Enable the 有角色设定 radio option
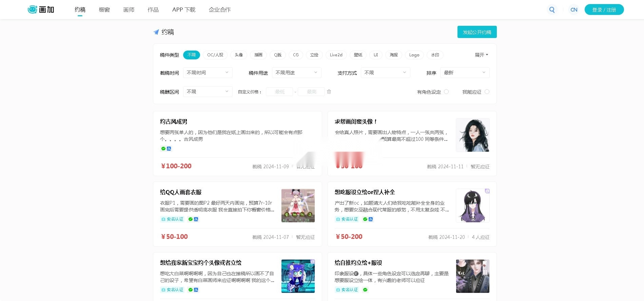 [446, 92]
